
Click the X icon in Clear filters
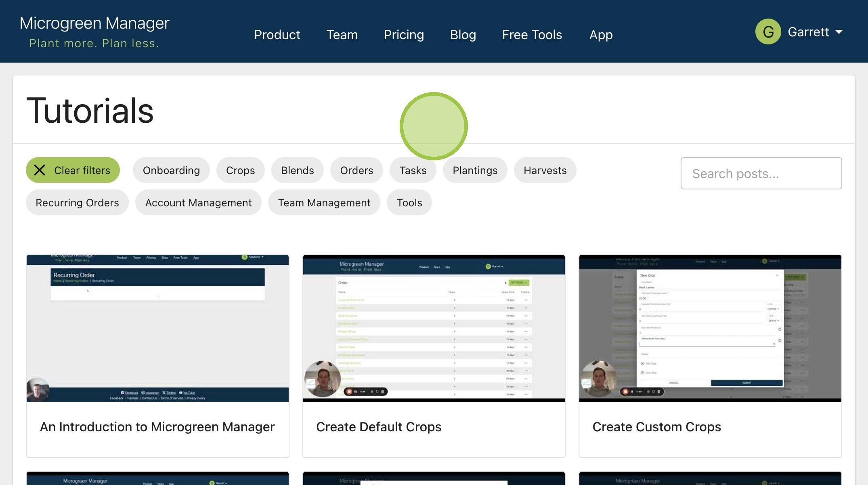[x=40, y=170]
